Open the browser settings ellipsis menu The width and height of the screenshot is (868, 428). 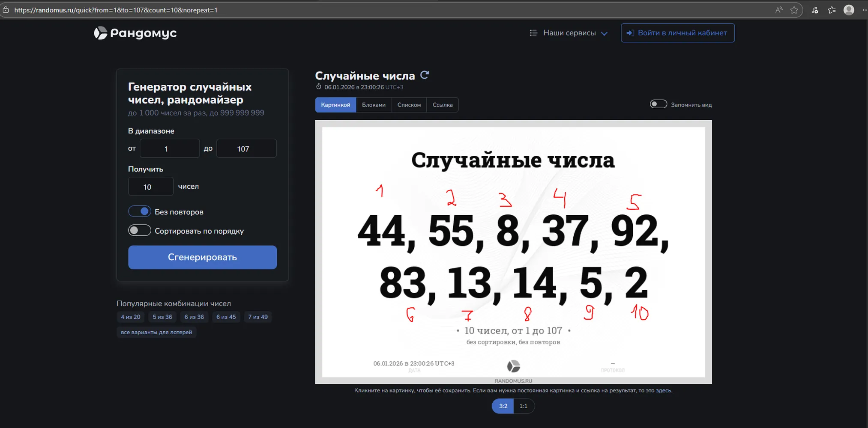pos(864,10)
